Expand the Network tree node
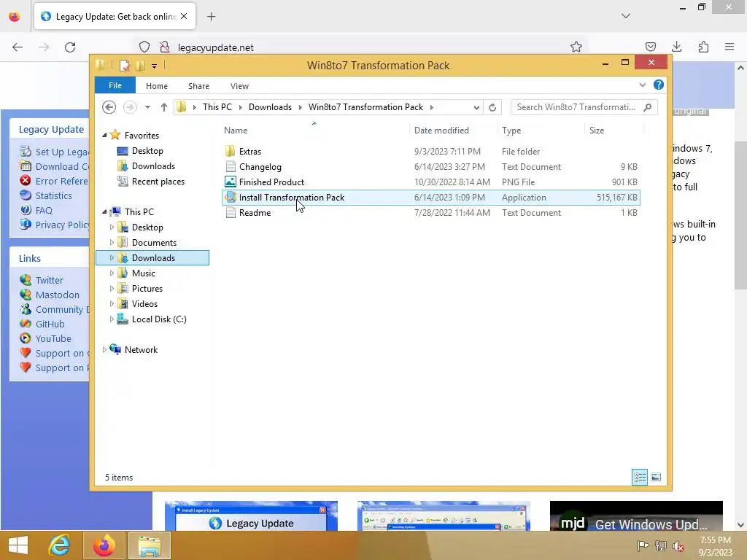 pos(105,349)
